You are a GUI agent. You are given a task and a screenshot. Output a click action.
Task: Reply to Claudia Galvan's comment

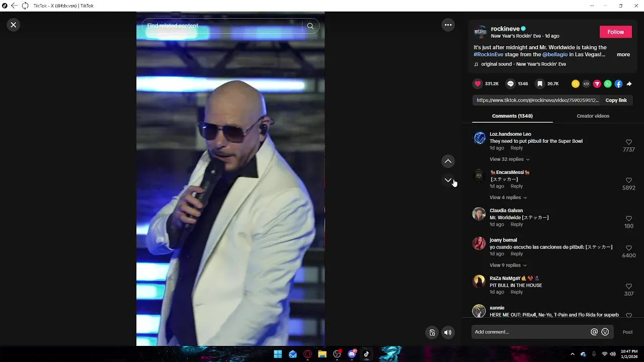coord(517,225)
